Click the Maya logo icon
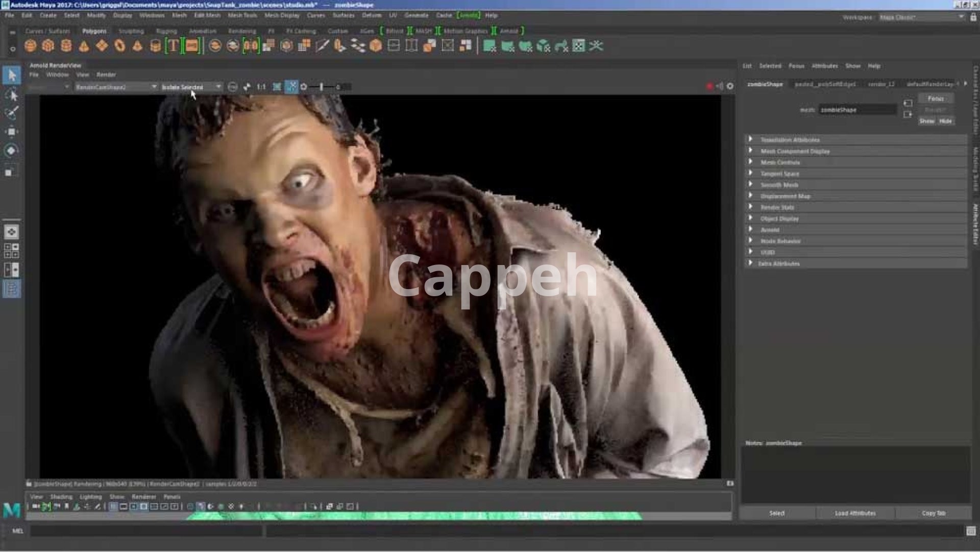Image resolution: width=980 pixels, height=552 pixels. point(11,509)
